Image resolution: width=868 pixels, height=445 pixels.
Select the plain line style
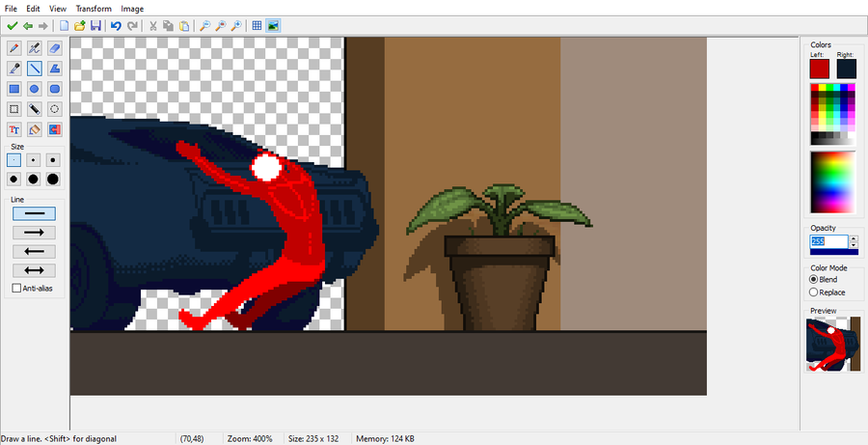(x=35, y=213)
